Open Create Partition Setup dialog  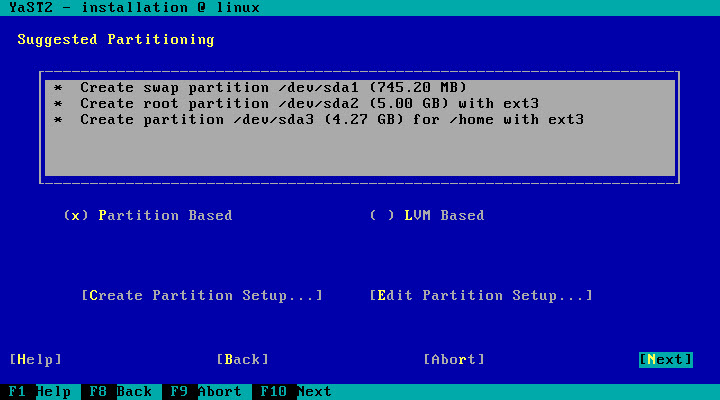202,295
